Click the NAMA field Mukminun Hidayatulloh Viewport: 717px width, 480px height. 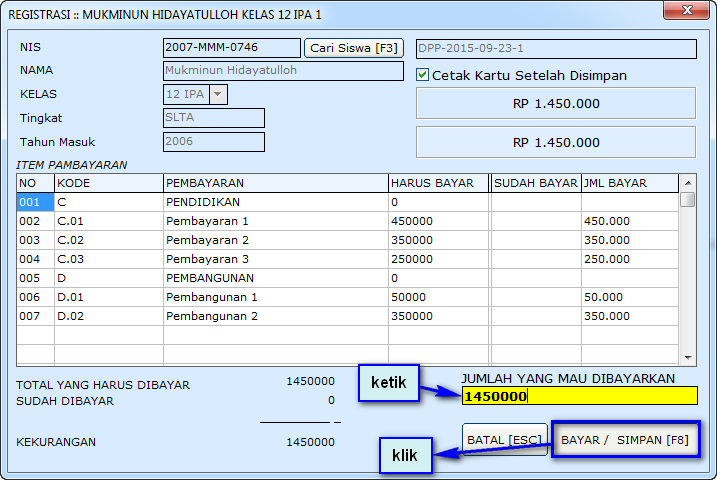(x=283, y=71)
